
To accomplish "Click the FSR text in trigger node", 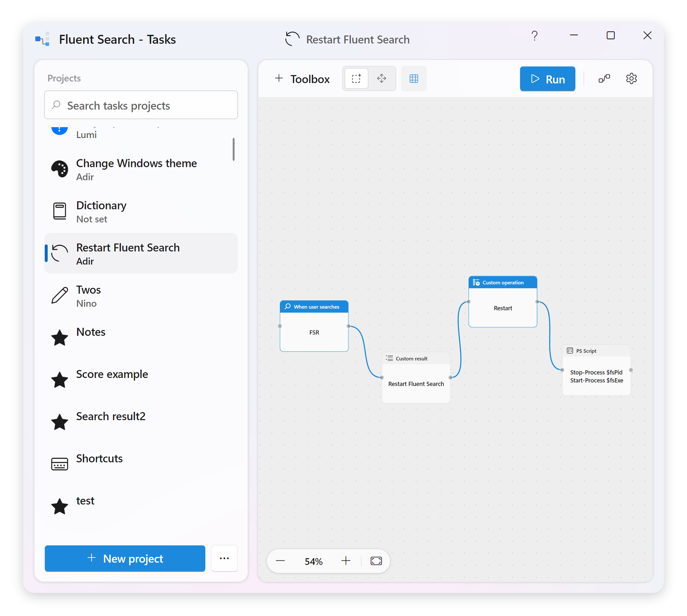I will 314,332.
